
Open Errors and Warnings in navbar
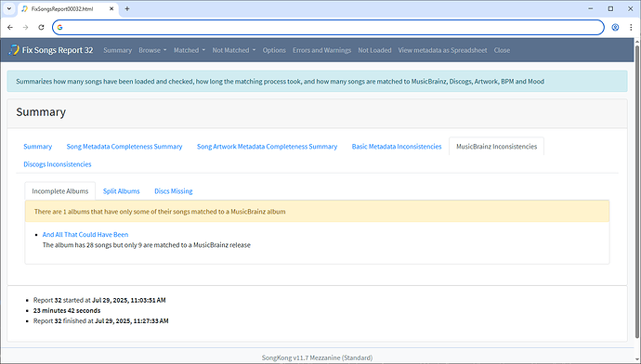point(321,50)
